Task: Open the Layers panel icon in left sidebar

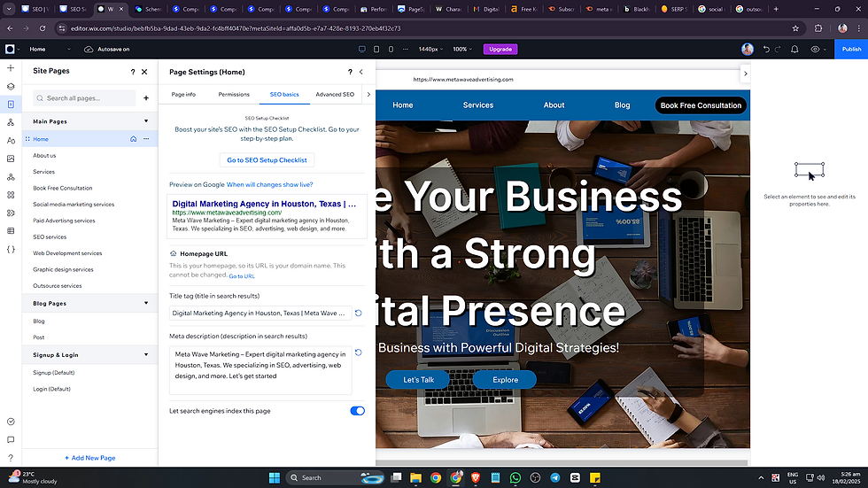Action: pyautogui.click(x=11, y=86)
